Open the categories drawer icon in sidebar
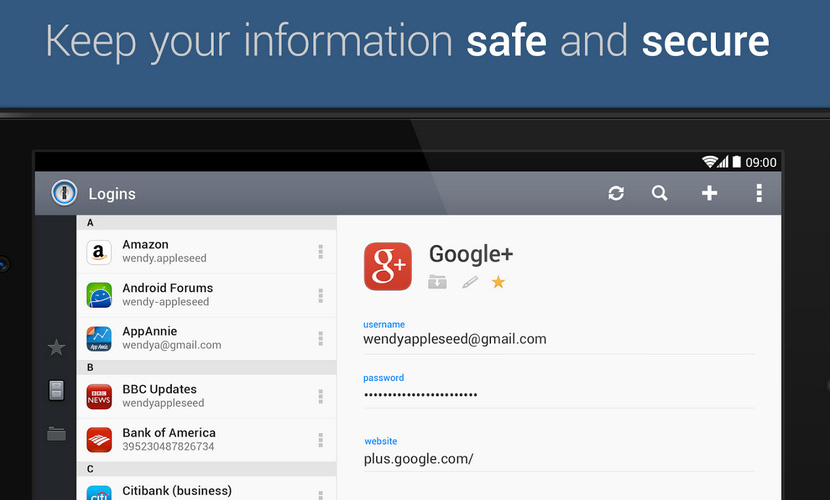Screen dimensions: 830x500 56,390
